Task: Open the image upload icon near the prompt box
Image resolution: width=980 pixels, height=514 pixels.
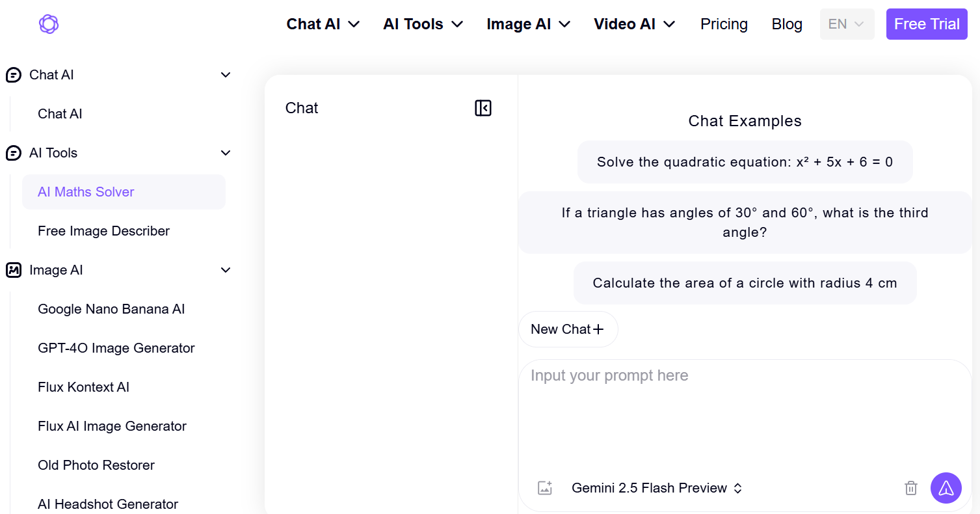Action: [x=545, y=487]
